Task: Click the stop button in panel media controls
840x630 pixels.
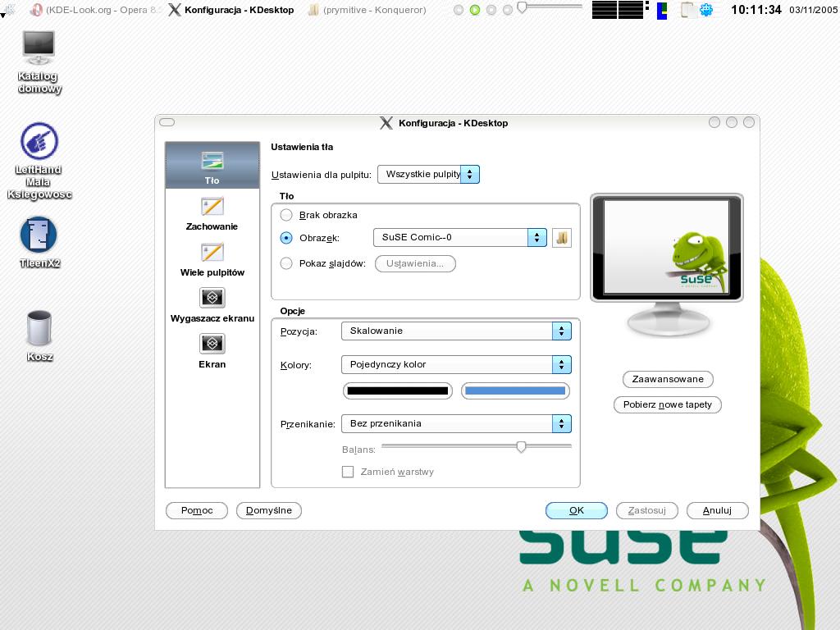Action: [x=491, y=10]
